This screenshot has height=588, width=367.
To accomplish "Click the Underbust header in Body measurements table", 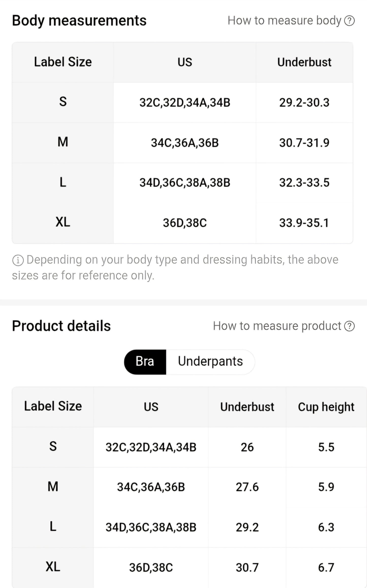I will pos(304,62).
